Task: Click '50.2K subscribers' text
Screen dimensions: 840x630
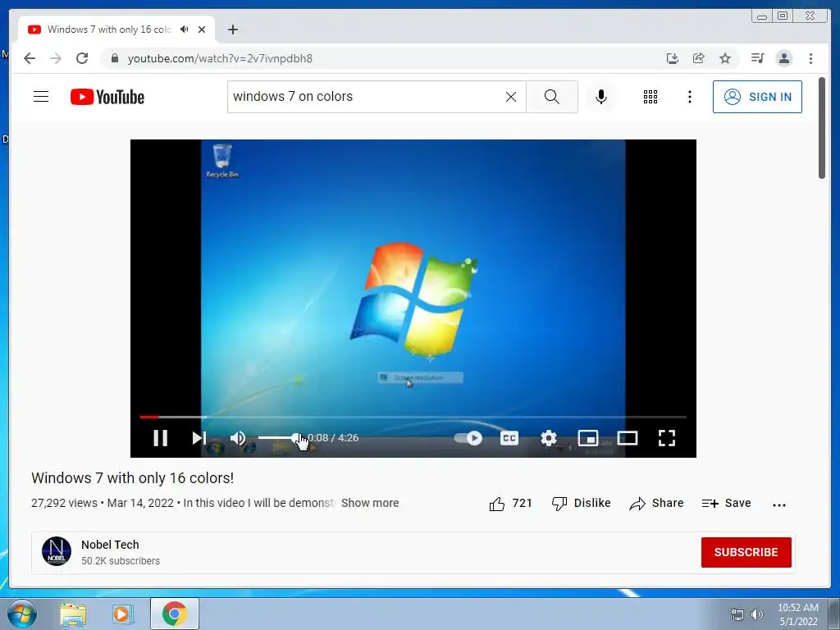Action: click(x=121, y=561)
